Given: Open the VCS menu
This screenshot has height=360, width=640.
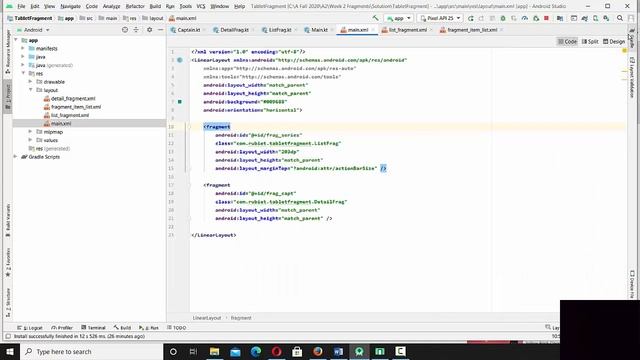Looking at the screenshot, I should point(201,6).
